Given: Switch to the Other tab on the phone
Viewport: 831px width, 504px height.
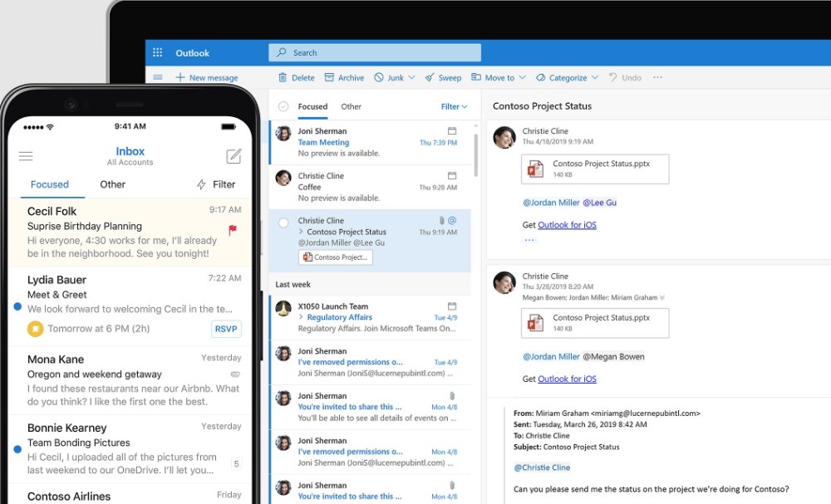Looking at the screenshot, I should click(x=112, y=184).
